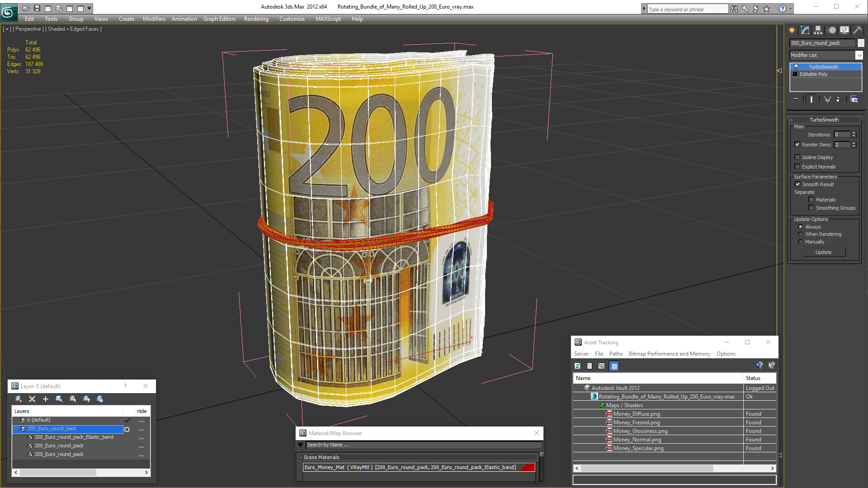This screenshot has width=868, height=488.
Task: Open the Rendering menu
Action: pyautogui.click(x=256, y=19)
